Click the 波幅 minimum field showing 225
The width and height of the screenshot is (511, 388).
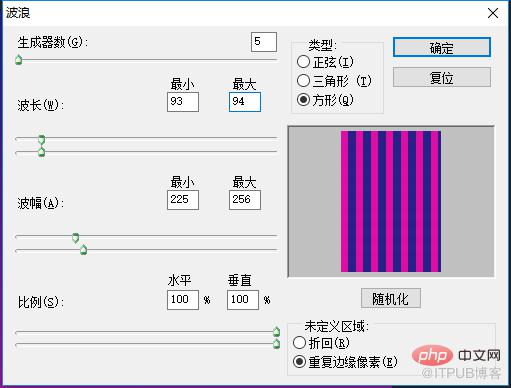[x=183, y=200]
